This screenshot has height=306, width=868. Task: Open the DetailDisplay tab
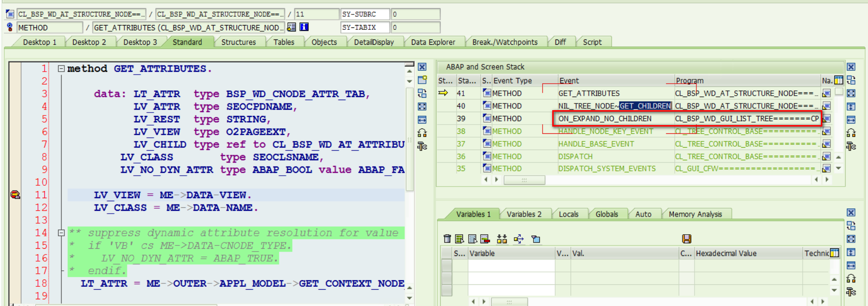click(x=374, y=42)
